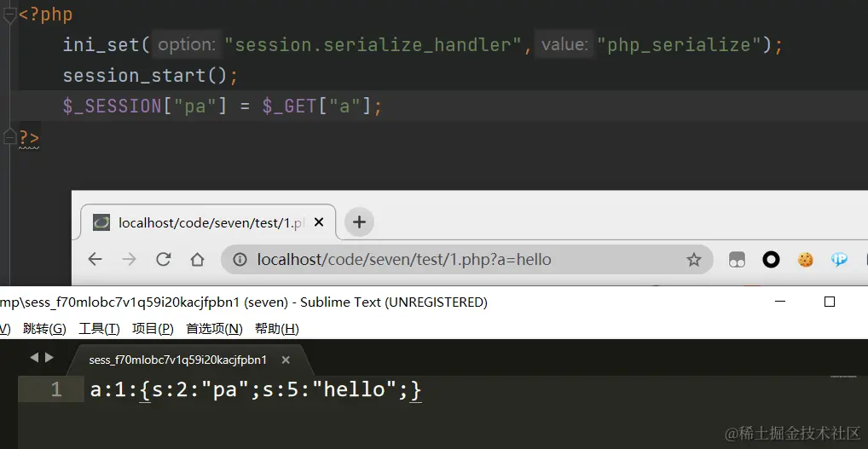Click the browser address bar URL
868x449 pixels.
404,259
